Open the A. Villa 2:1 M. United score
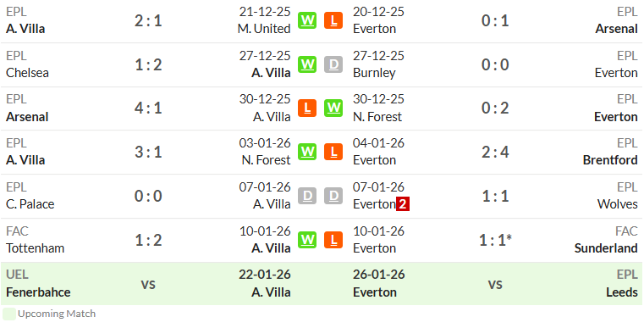644x328 pixels. pyautogui.click(x=148, y=20)
